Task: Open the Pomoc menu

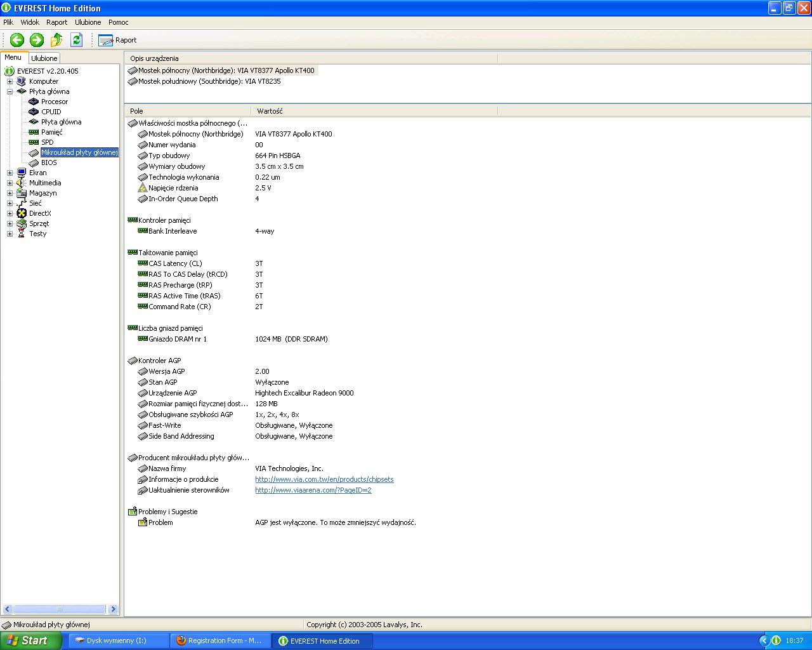Action: pyautogui.click(x=118, y=22)
